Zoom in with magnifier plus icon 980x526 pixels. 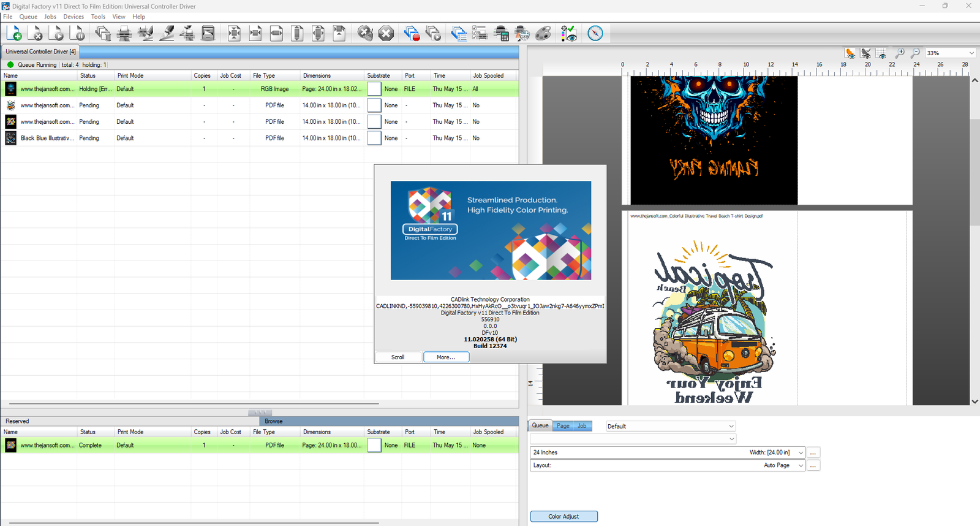click(900, 53)
